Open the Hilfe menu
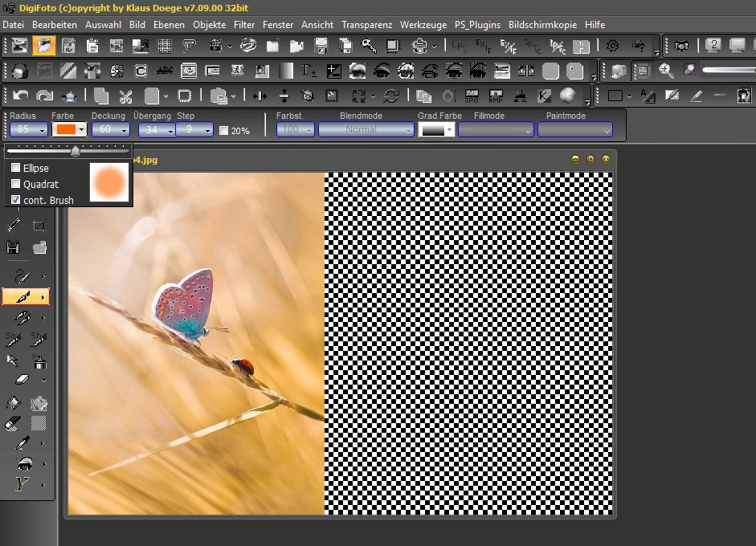The image size is (756, 546). [x=595, y=25]
